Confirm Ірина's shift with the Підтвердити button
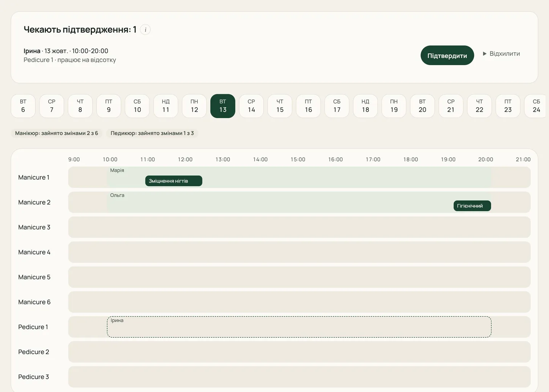 pos(447,56)
